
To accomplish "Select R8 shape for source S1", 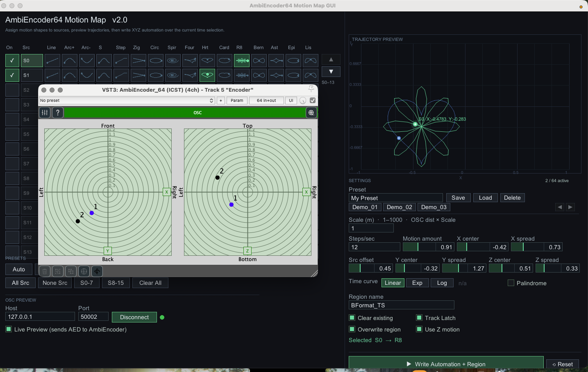I will tap(242, 75).
